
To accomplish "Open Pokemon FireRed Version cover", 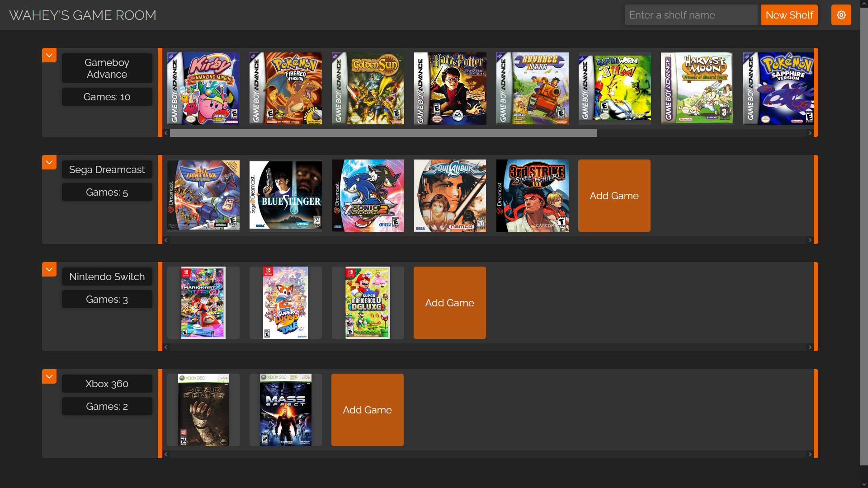I will pos(286,89).
